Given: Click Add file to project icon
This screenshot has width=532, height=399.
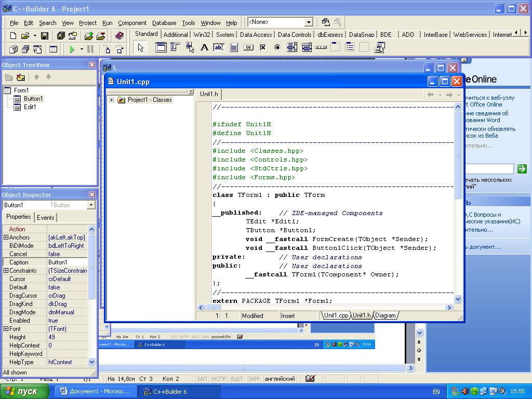Looking at the screenshot, I should [x=89, y=35].
